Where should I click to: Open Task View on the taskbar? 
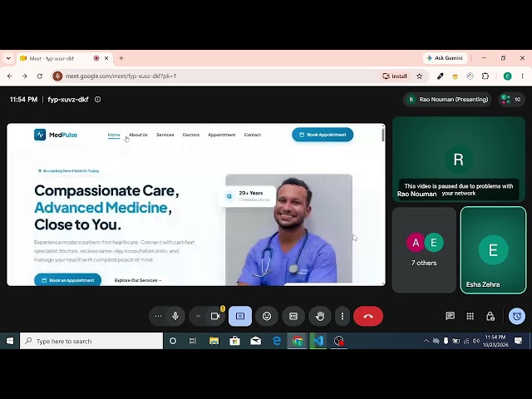click(193, 341)
